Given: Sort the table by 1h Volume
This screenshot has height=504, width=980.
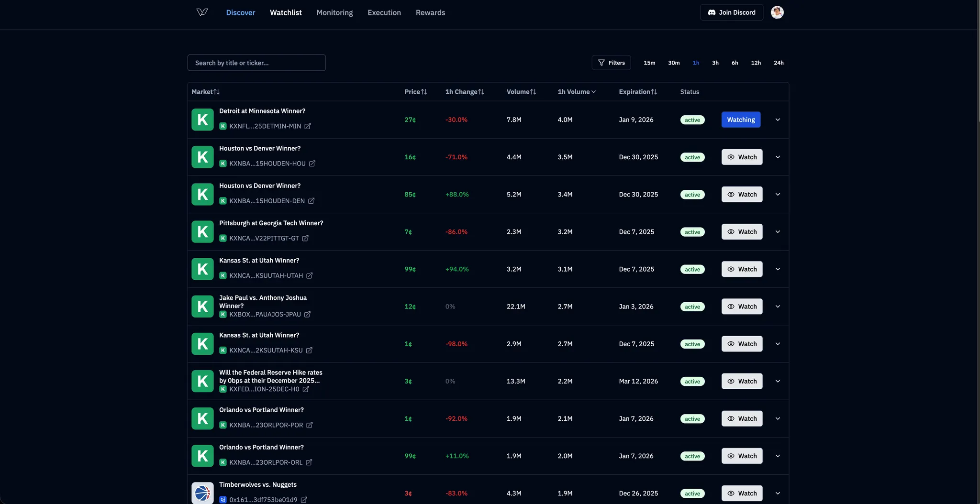Looking at the screenshot, I should pos(576,92).
